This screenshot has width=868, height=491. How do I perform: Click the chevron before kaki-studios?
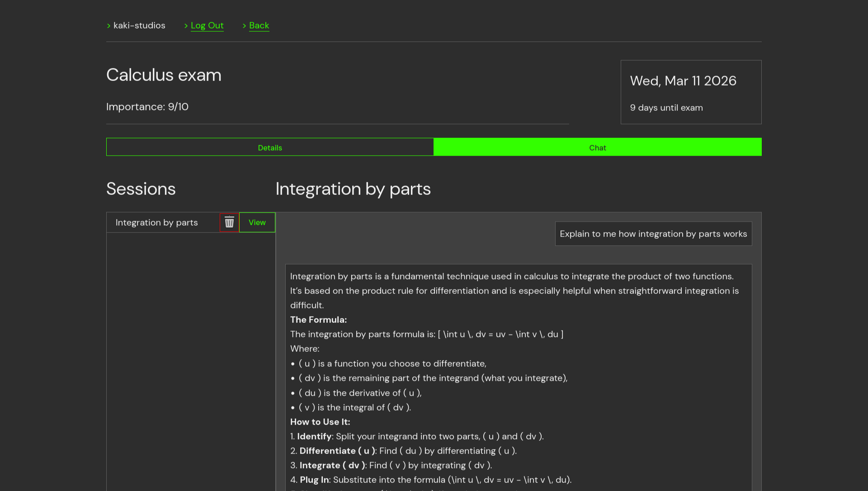tap(108, 26)
